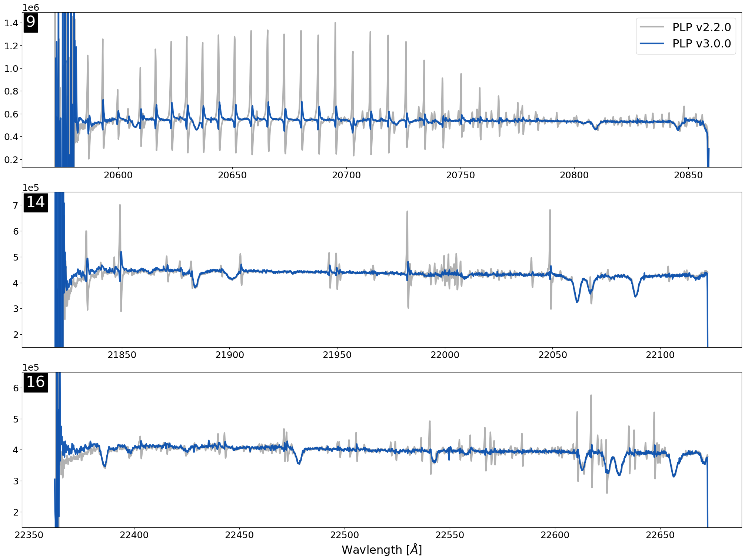Click the order 9 panel label
Viewport: 745px width, 560px height.
coord(31,22)
